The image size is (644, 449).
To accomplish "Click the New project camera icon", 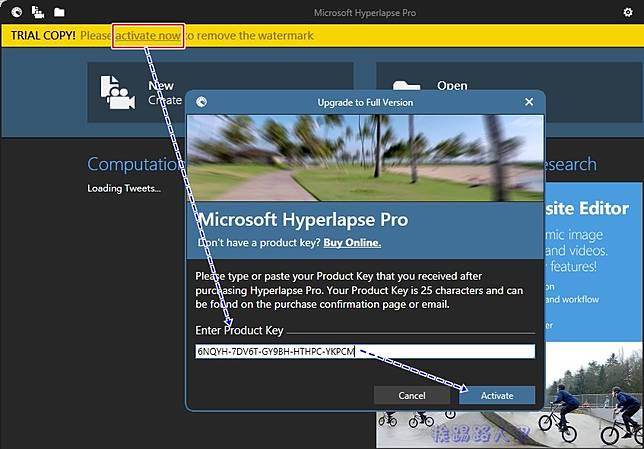I will 117,92.
